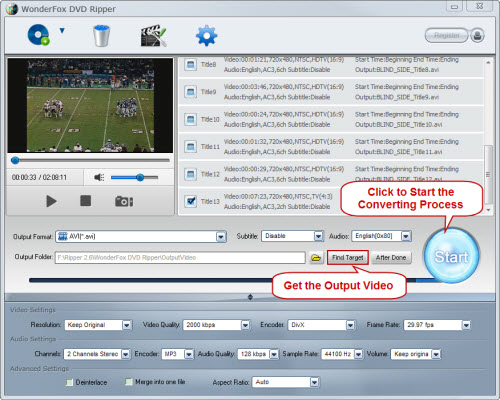Viewport: 500px width, 400px height.
Task: Click the video preview thumbnail
Action: tap(90, 106)
